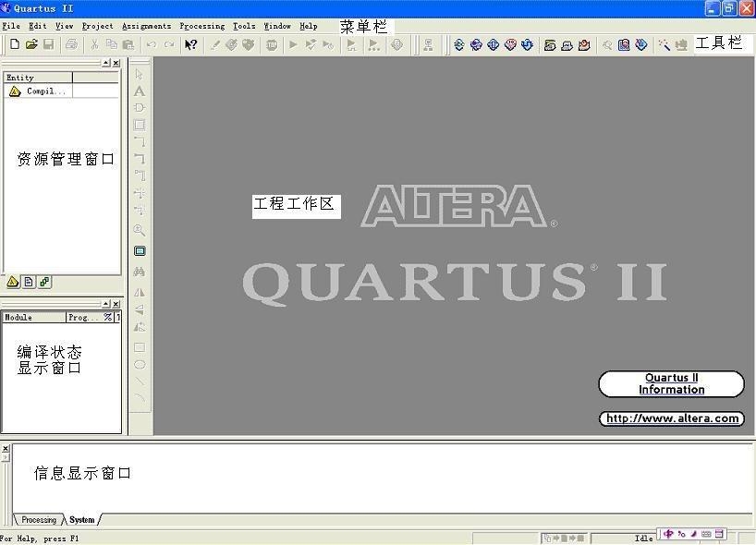Click the Paste clipboard icon

coord(128,44)
